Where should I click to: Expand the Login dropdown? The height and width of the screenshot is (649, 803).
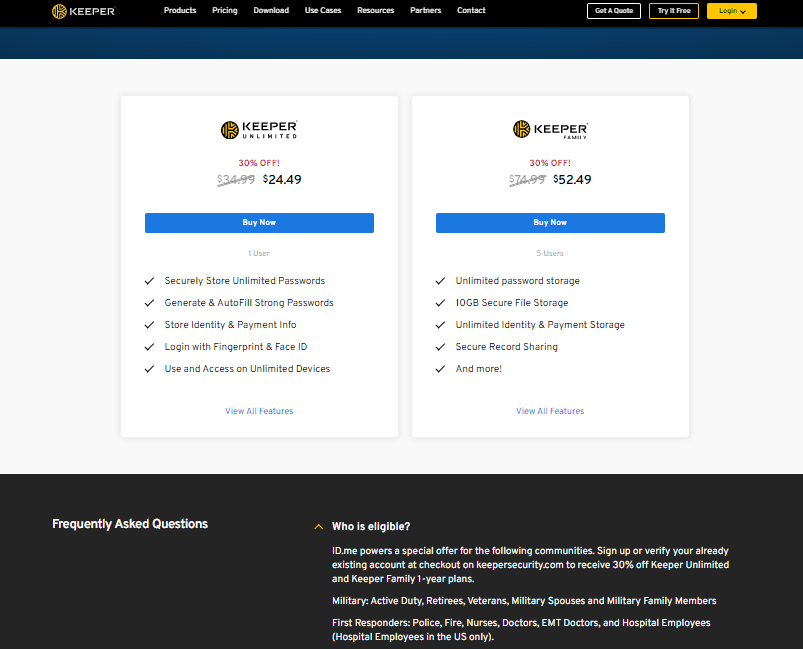(731, 11)
